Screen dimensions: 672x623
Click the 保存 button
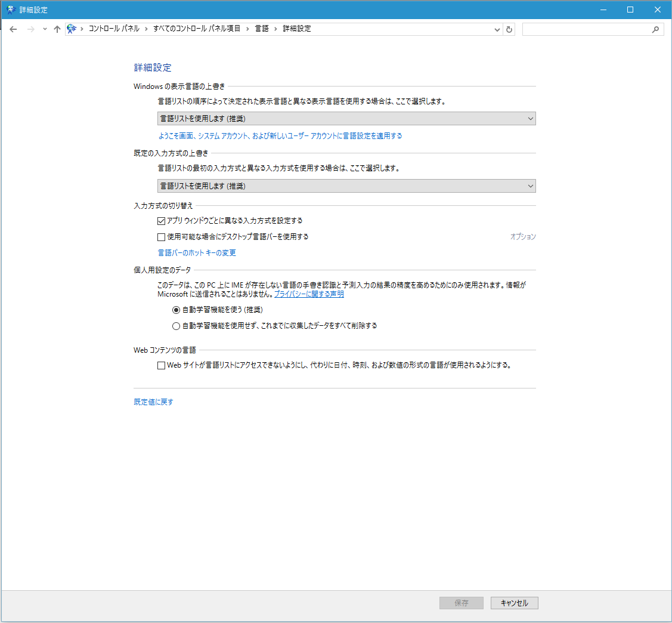coord(461,603)
